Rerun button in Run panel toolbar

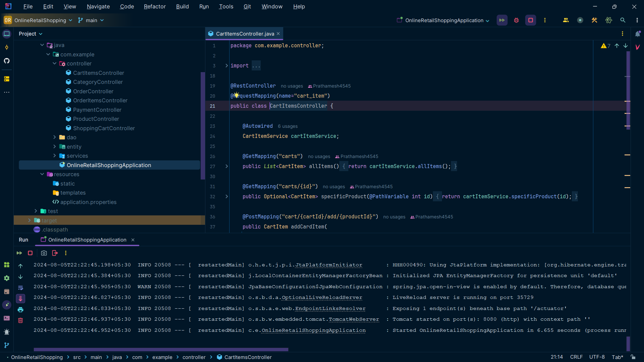(x=19, y=253)
